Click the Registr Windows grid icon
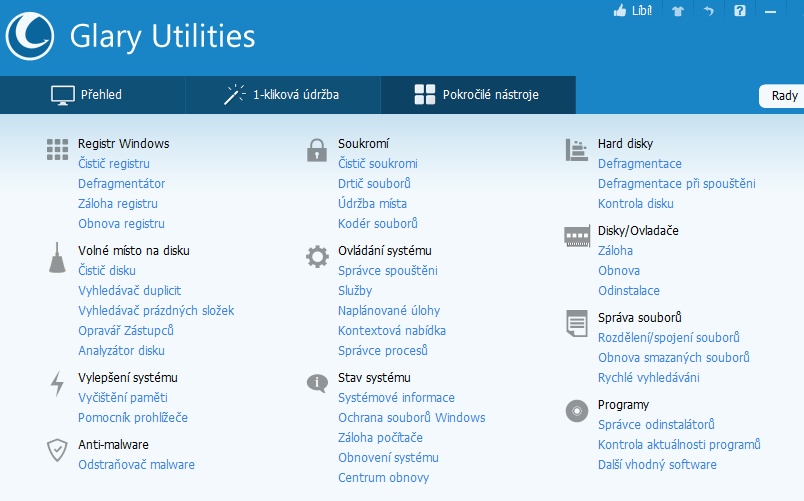 (57, 150)
